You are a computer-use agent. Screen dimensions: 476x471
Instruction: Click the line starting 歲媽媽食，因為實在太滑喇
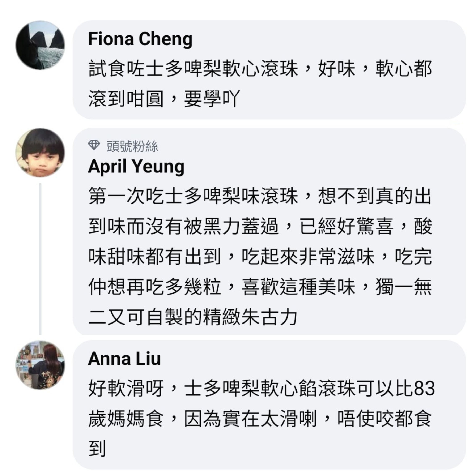260,419
